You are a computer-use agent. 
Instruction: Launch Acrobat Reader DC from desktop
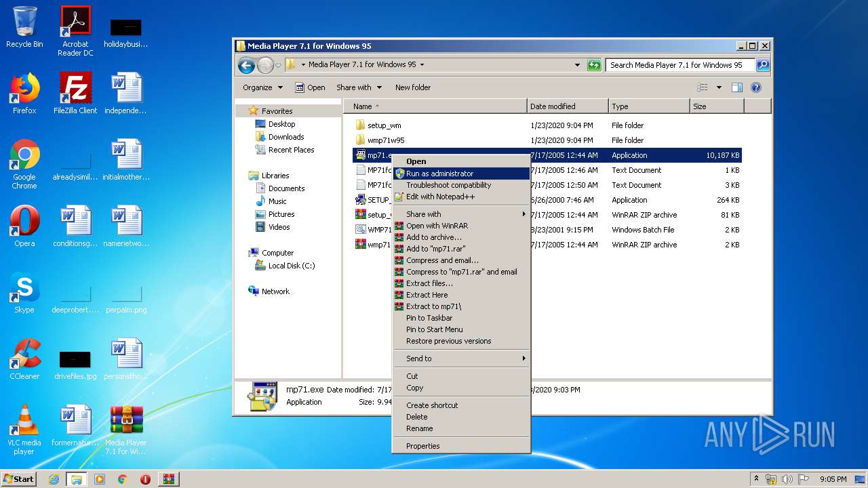pos(75,31)
